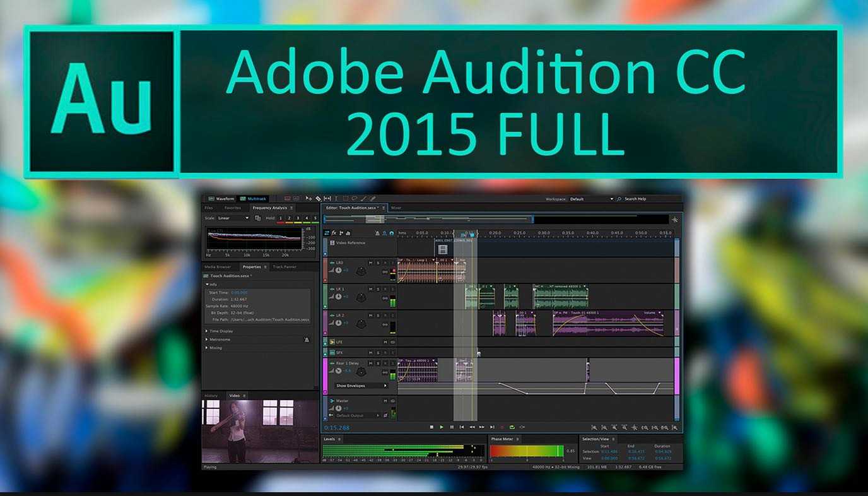Adjust the Rear 1 Delay volume knob

(338, 371)
